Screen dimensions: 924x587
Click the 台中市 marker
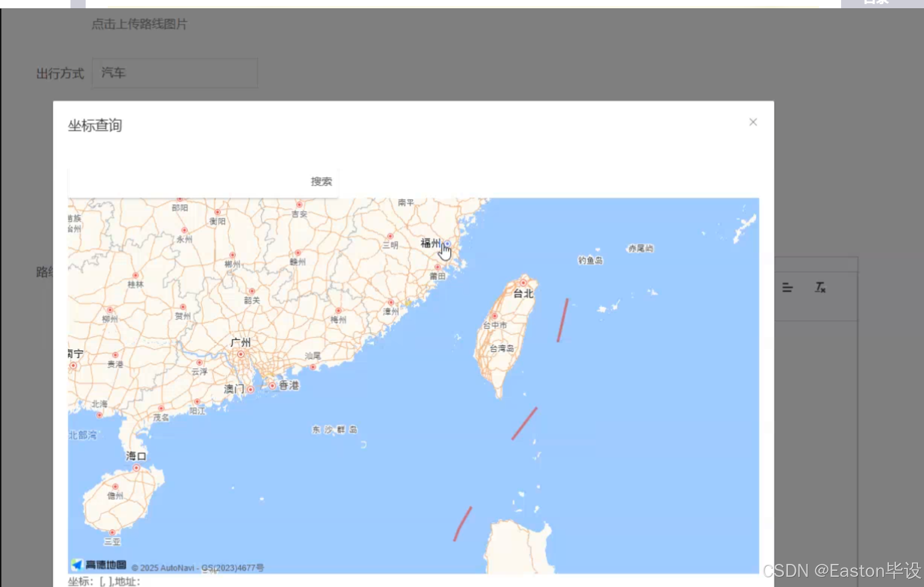tap(494, 316)
